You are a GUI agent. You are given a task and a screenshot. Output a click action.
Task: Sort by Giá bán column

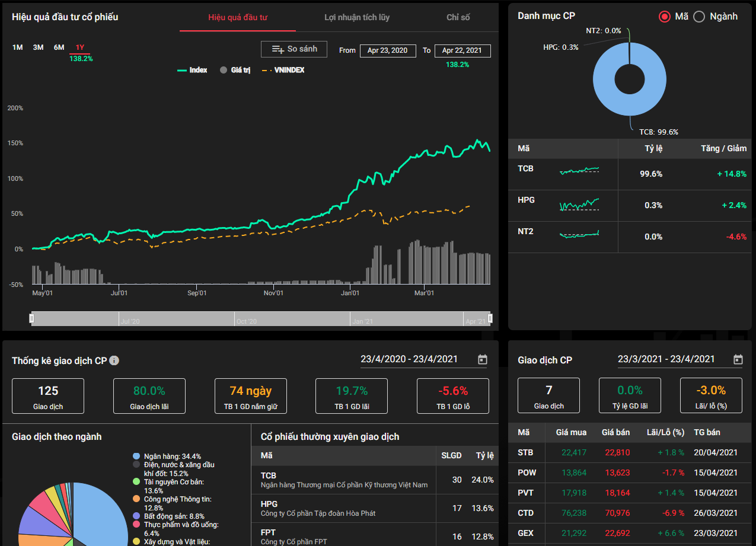(x=615, y=432)
